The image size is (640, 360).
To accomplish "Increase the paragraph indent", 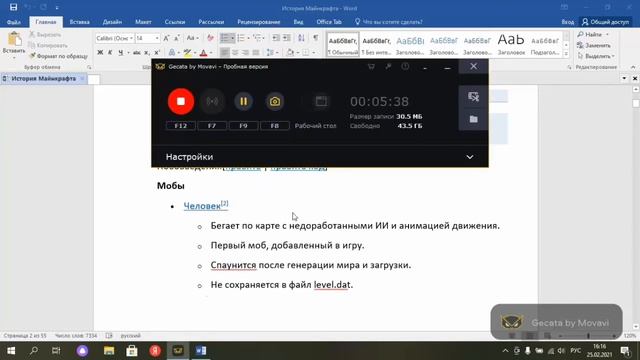I will 287,38.
